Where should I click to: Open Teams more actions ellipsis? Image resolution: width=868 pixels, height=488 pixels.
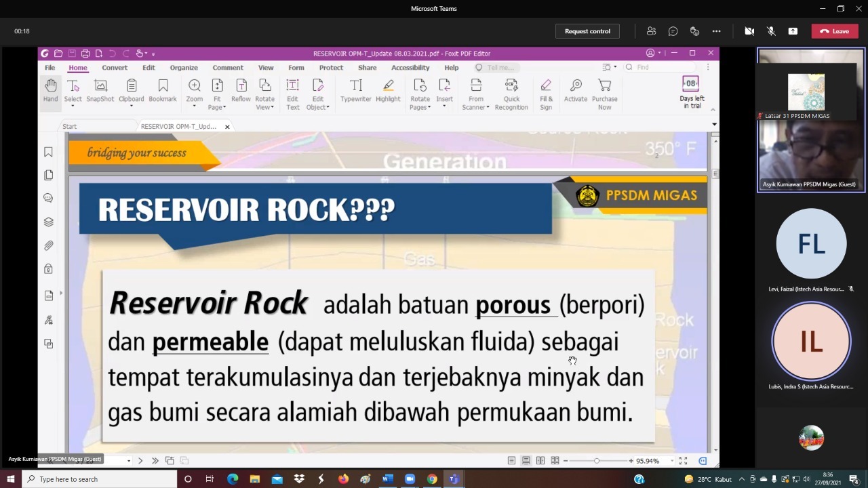click(716, 31)
